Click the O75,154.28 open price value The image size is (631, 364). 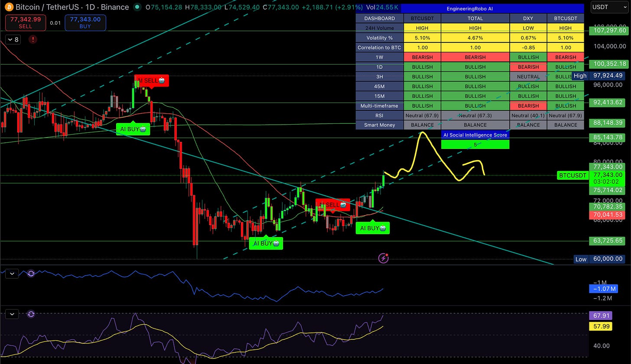(163, 7)
